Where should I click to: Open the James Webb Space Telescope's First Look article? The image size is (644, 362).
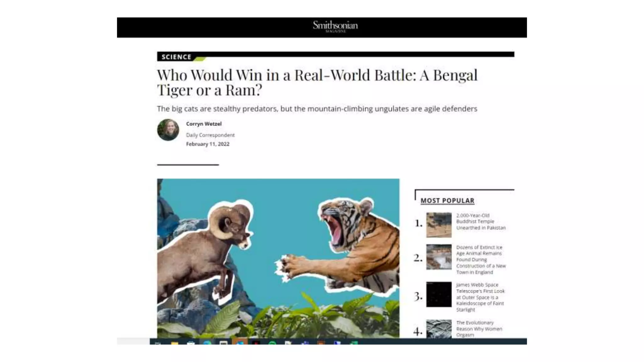pos(480,297)
